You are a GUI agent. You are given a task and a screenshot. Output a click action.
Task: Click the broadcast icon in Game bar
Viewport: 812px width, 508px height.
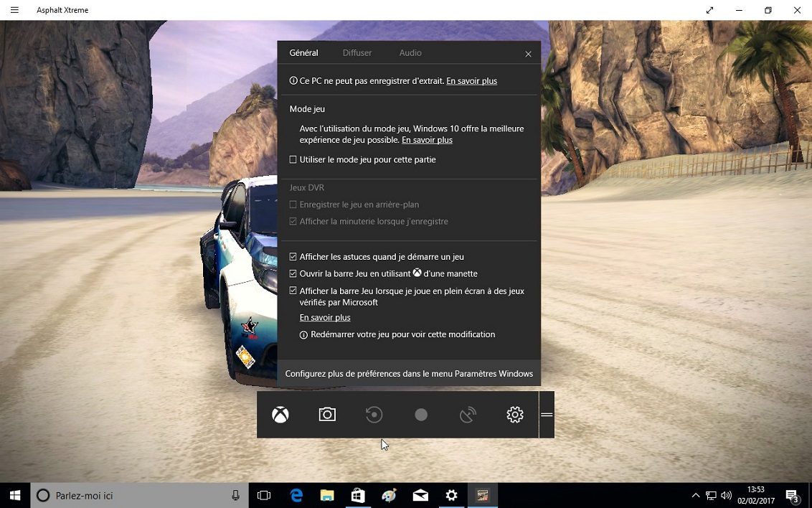pyautogui.click(x=468, y=415)
